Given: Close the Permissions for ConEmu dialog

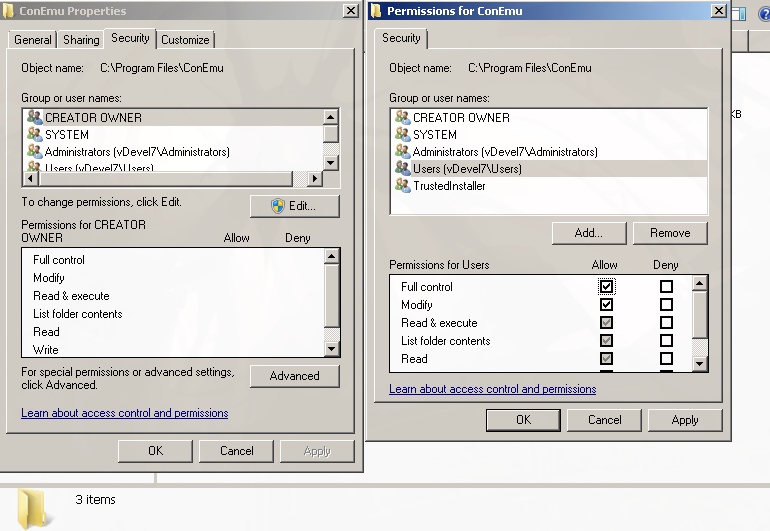Looking at the screenshot, I should coord(719,11).
